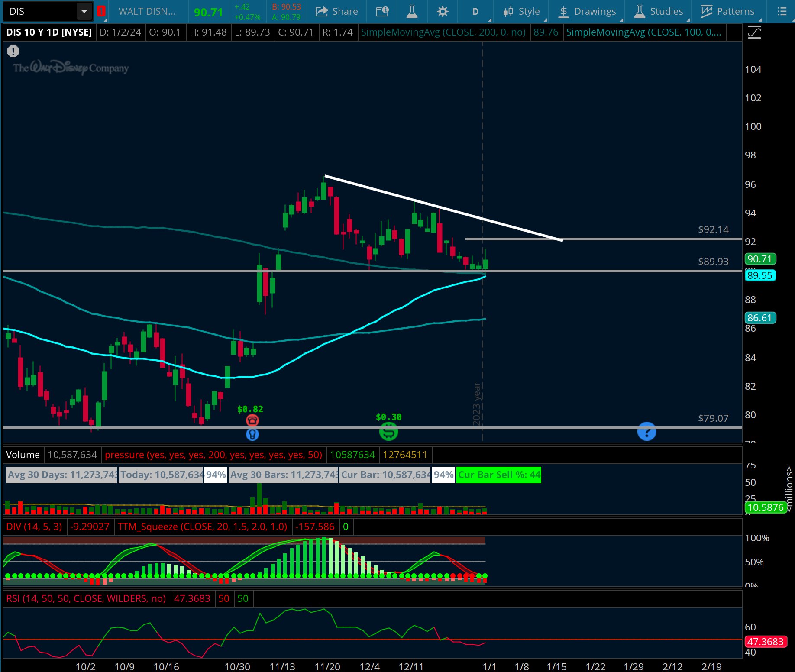Select the $92.14 horizontal price level line
The image size is (795, 672).
pyautogui.click(x=603, y=239)
